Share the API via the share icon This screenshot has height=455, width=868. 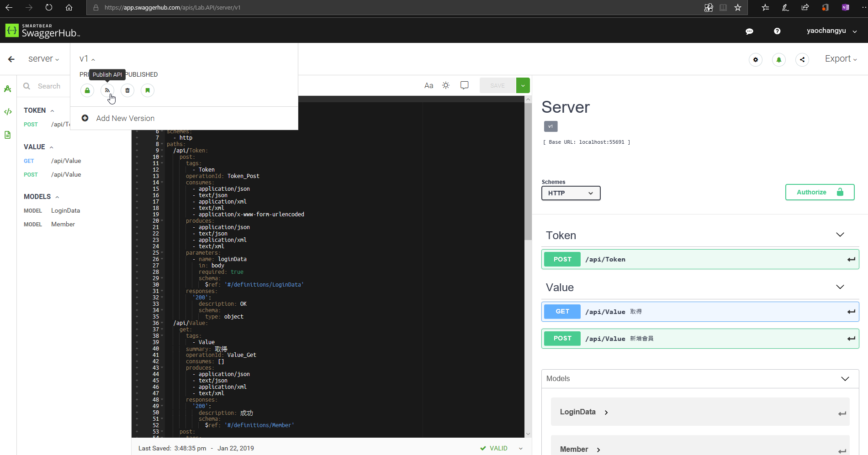click(802, 59)
